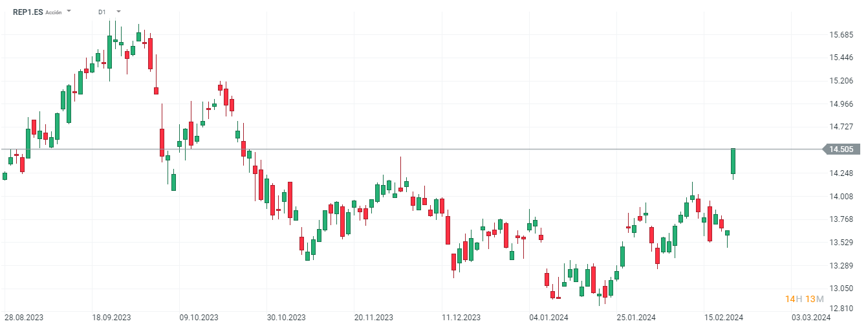Select the 14.505 current price tag

click(841, 149)
